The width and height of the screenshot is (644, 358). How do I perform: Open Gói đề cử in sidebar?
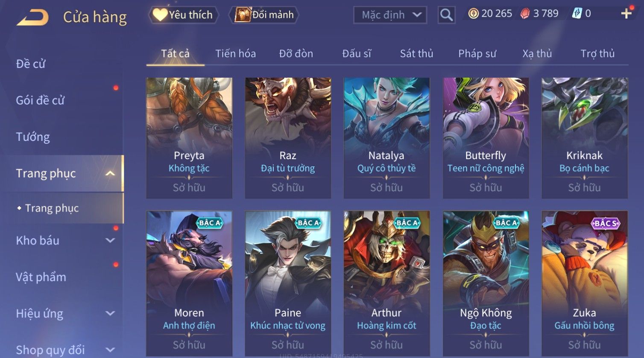point(40,100)
